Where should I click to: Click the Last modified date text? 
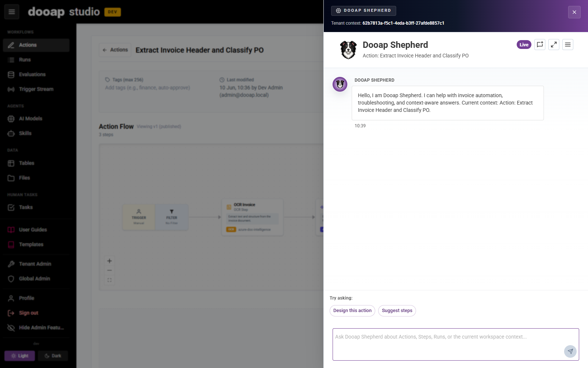pos(251,91)
